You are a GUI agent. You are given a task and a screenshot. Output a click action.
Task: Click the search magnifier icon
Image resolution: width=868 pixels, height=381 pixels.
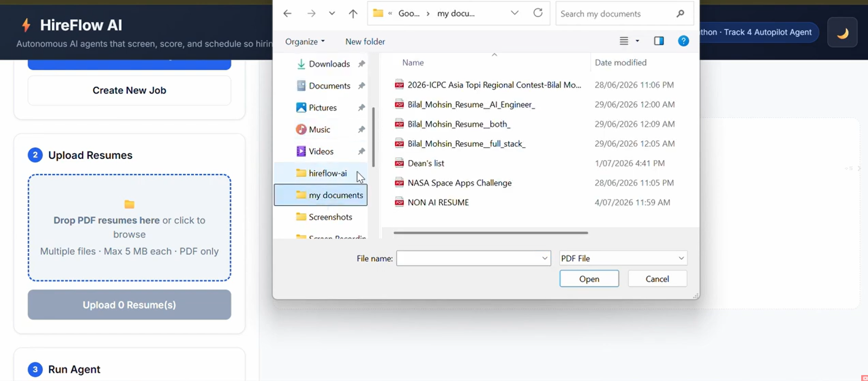pyautogui.click(x=680, y=14)
